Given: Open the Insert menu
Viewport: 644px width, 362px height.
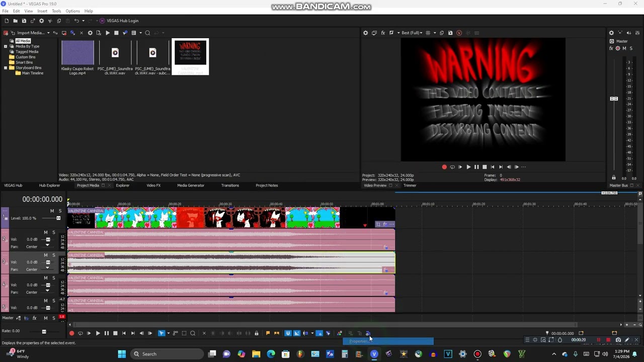Looking at the screenshot, I should [42, 11].
